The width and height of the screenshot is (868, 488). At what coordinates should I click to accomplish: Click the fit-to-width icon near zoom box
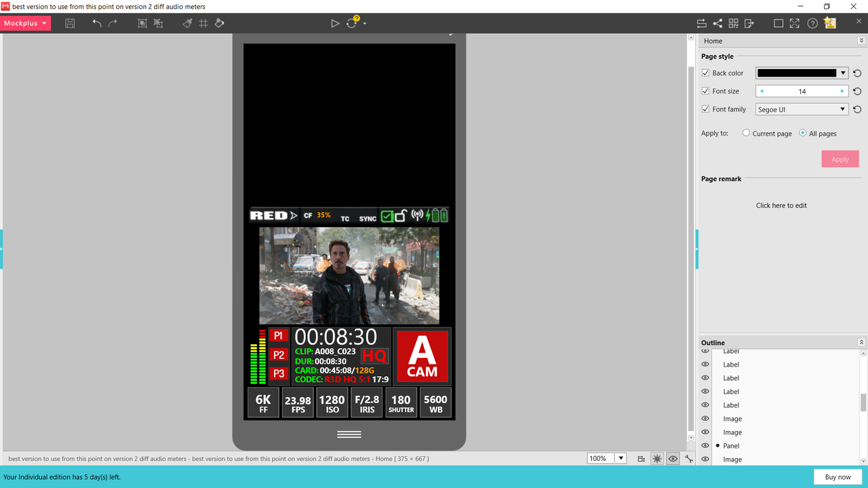tap(642, 459)
